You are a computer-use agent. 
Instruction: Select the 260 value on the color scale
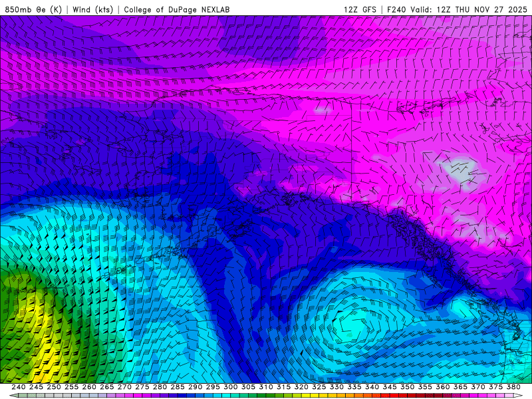89,387
